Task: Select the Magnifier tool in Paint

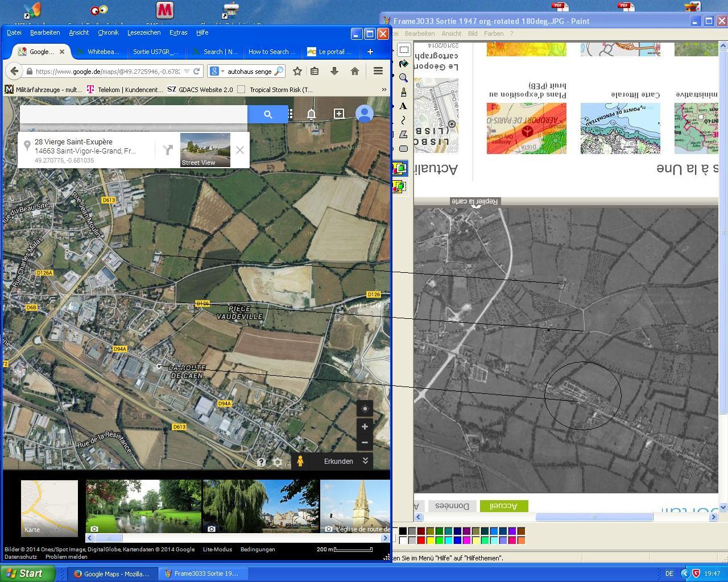Action: click(404, 78)
